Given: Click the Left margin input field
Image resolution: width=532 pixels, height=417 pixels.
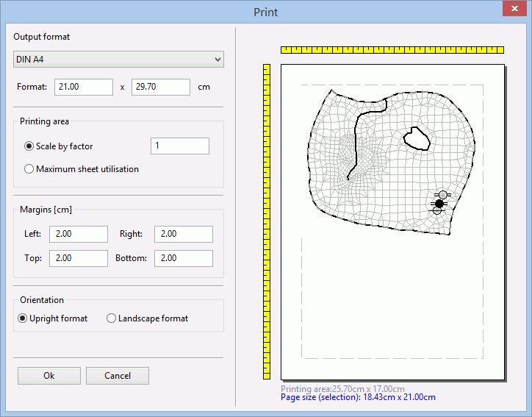Looking at the screenshot, I should pyautogui.click(x=79, y=234).
